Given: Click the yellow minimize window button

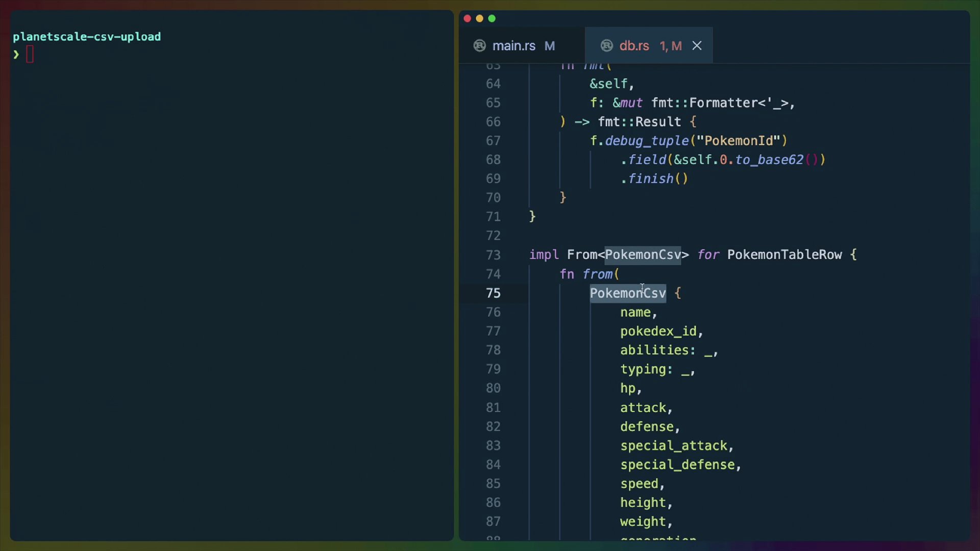Looking at the screenshot, I should tap(479, 18).
